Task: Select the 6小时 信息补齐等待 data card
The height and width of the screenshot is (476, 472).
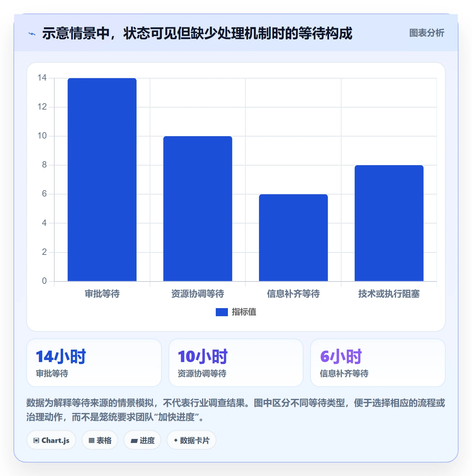Action: (x=378, y=363)
